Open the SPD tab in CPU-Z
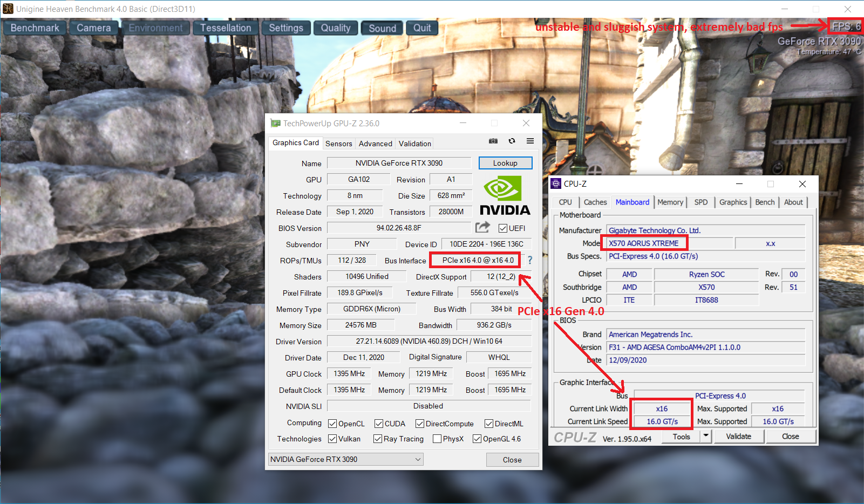The image size is (864, 504). [x=701, y=202]
